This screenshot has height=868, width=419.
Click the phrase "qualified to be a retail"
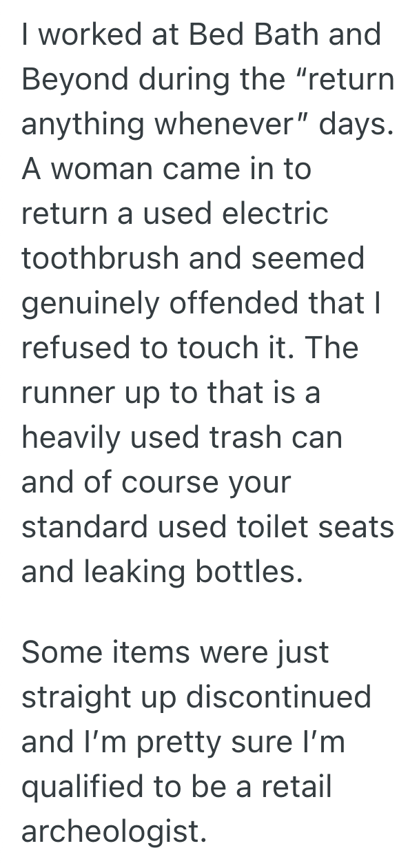point(176,787)
